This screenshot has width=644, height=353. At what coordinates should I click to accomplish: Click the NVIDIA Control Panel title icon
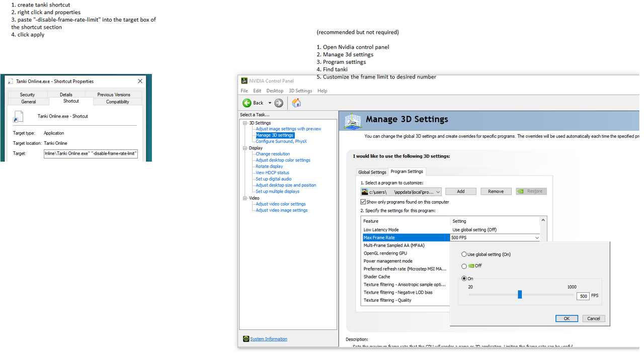(245, 80)
